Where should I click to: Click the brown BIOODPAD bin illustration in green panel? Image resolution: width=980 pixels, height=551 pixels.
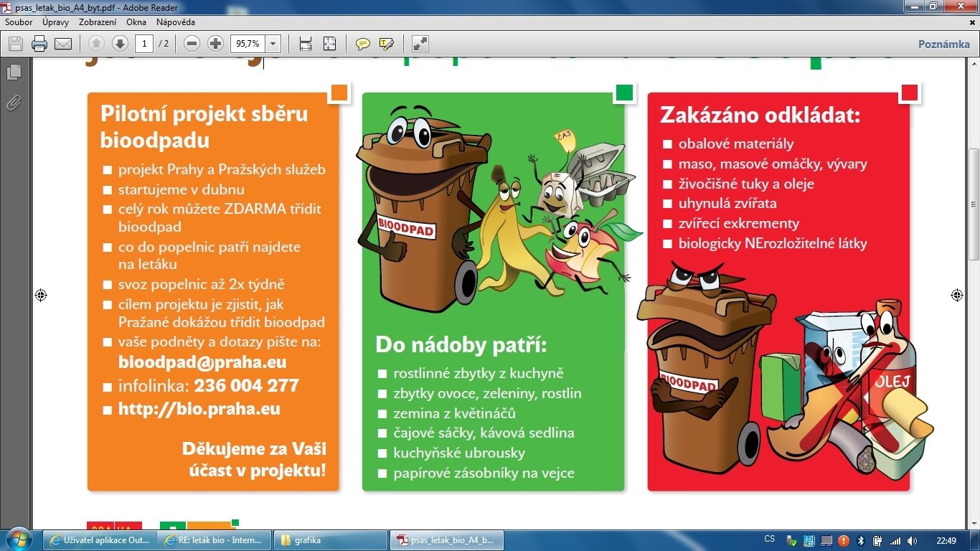425,209
